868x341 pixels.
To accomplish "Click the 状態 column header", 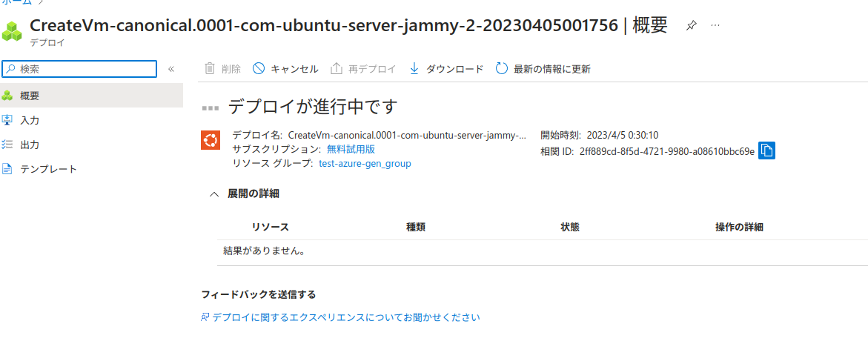I will [x=569, y=227].
